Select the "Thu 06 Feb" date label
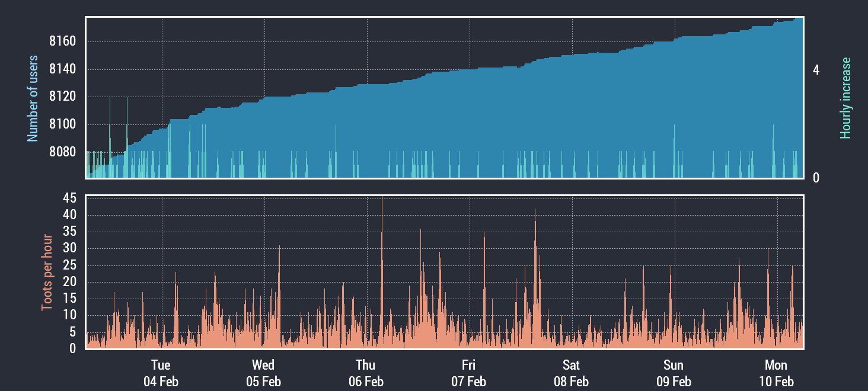 [366, 373]
